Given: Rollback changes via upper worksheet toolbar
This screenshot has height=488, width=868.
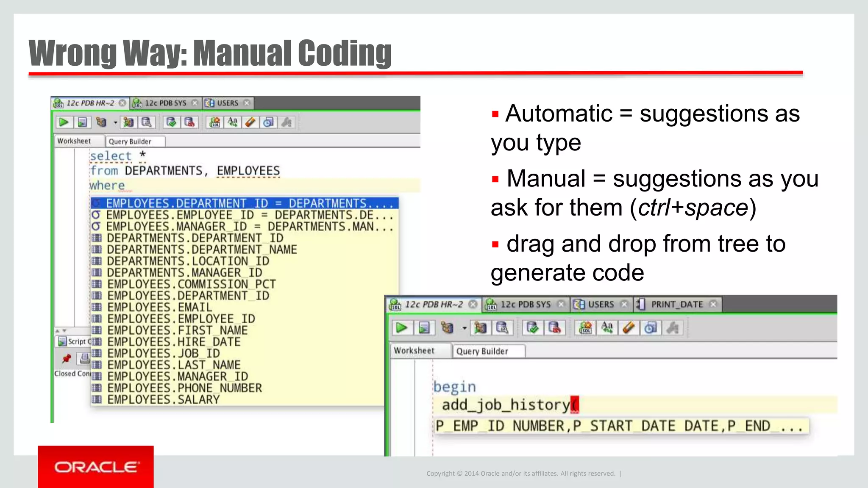Looking at the screenshot, I should coord(189,122).
